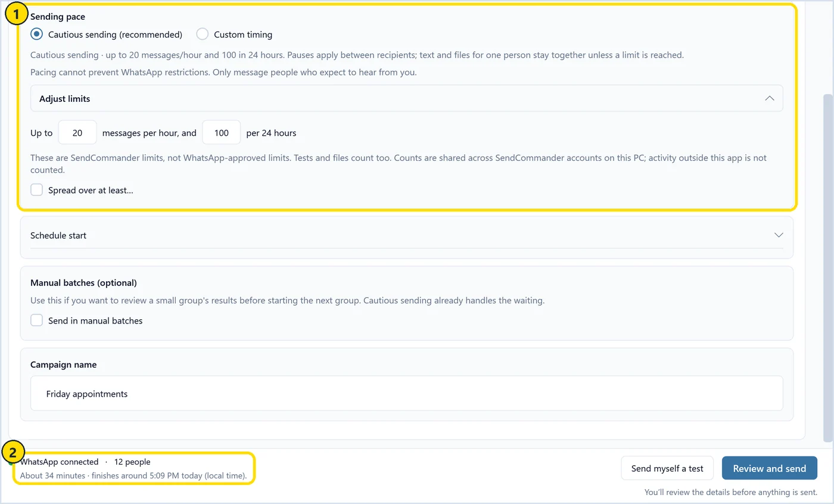Open Review and send
Screen dimensions: 834x504
tap(770, 468)
